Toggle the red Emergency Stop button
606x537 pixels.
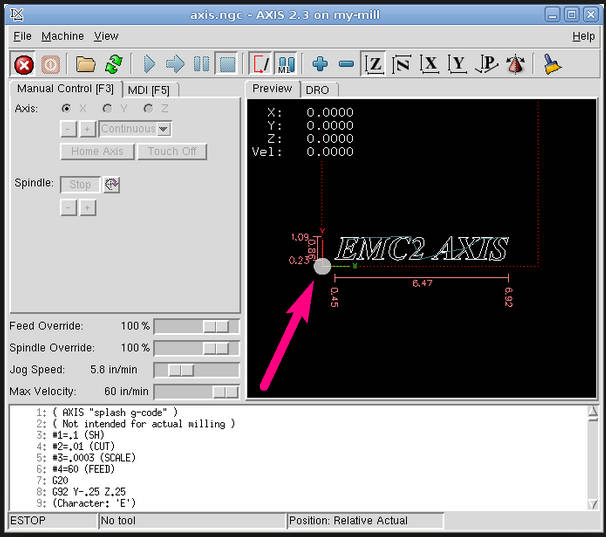tap(24, 64)
